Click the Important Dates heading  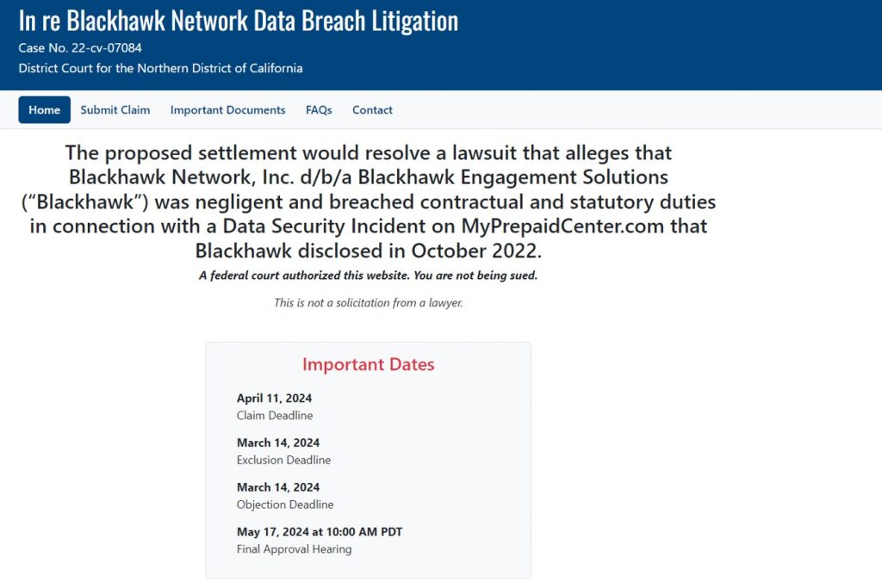point(368,364)
